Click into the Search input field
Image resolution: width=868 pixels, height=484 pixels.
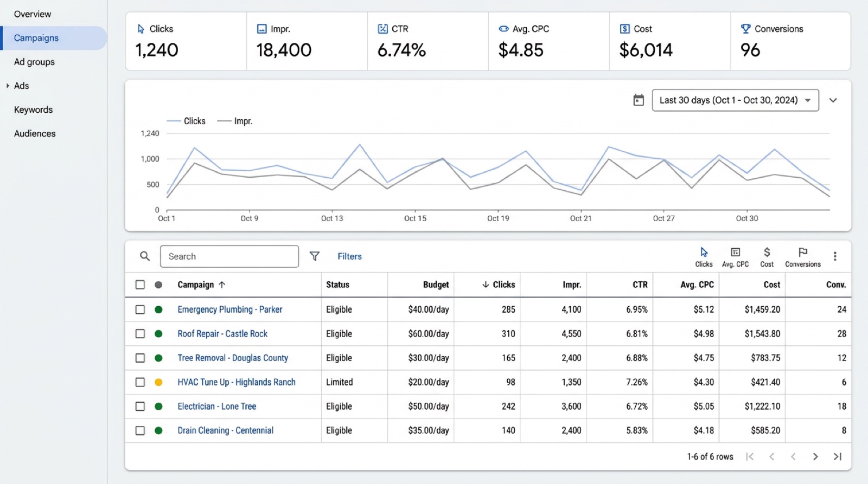coord(229,256)
